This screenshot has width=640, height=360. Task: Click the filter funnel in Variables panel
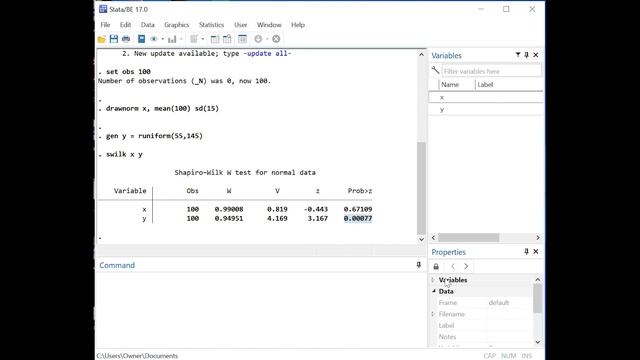[518, 55]
